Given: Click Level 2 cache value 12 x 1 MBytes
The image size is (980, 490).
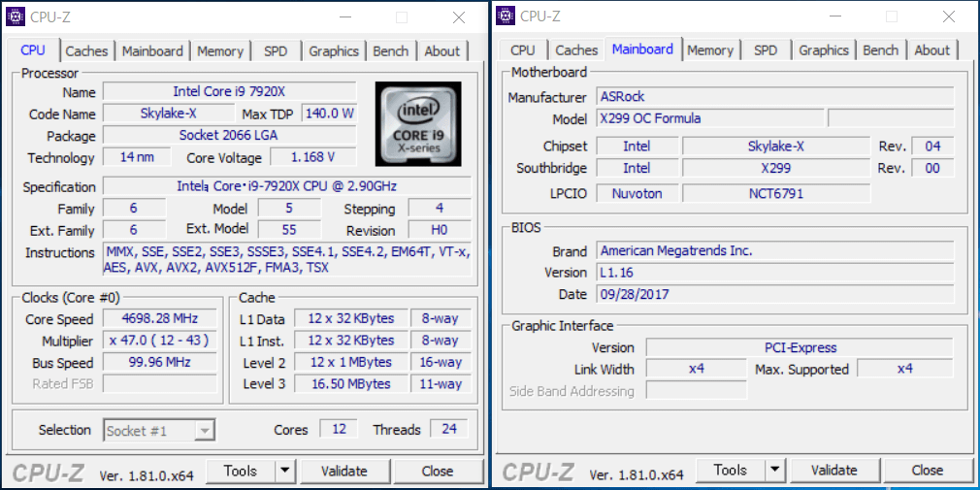Looking at the screenshot, I should pos(350,362).
